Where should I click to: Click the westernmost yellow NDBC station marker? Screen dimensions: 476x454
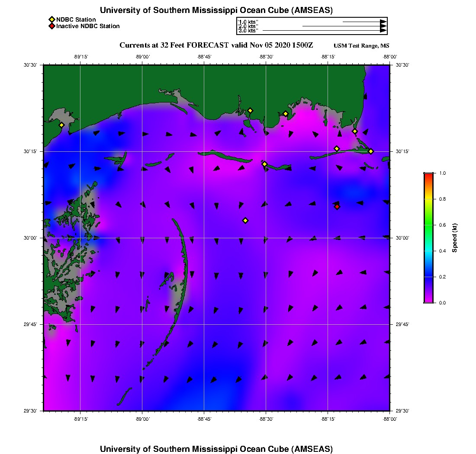61,125
